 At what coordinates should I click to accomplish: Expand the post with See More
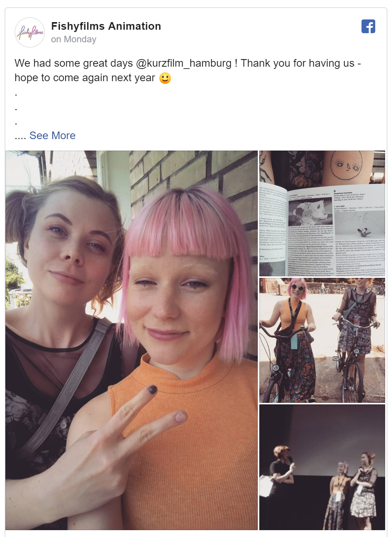click(53, 135)
